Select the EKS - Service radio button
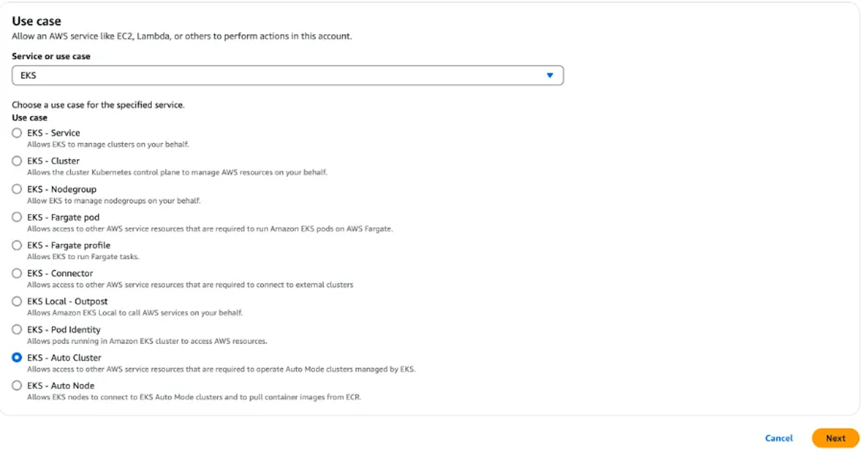The image size is (868, 461). pyautogui.click(x=17, y=133)
